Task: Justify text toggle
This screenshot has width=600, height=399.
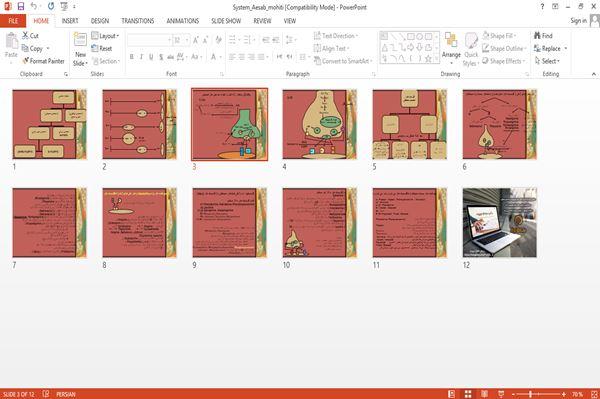Action: click(x=261, y=57)
